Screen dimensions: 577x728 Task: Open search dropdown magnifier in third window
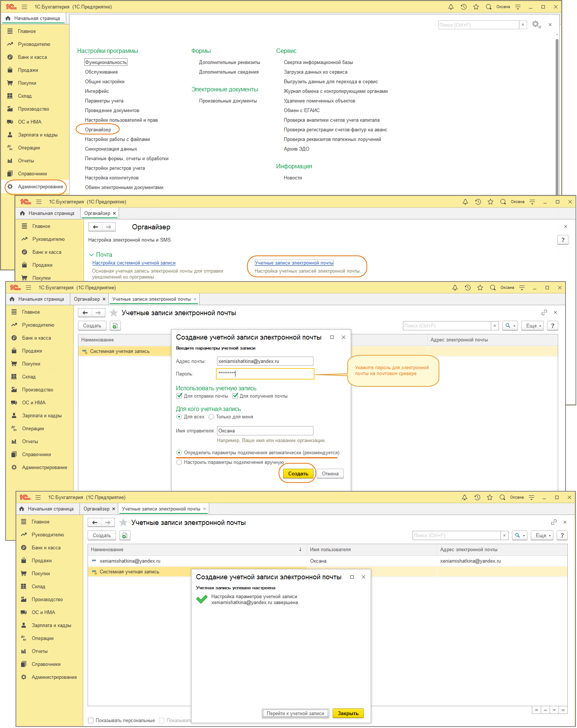pyautogui.click(x=510, y=326)
